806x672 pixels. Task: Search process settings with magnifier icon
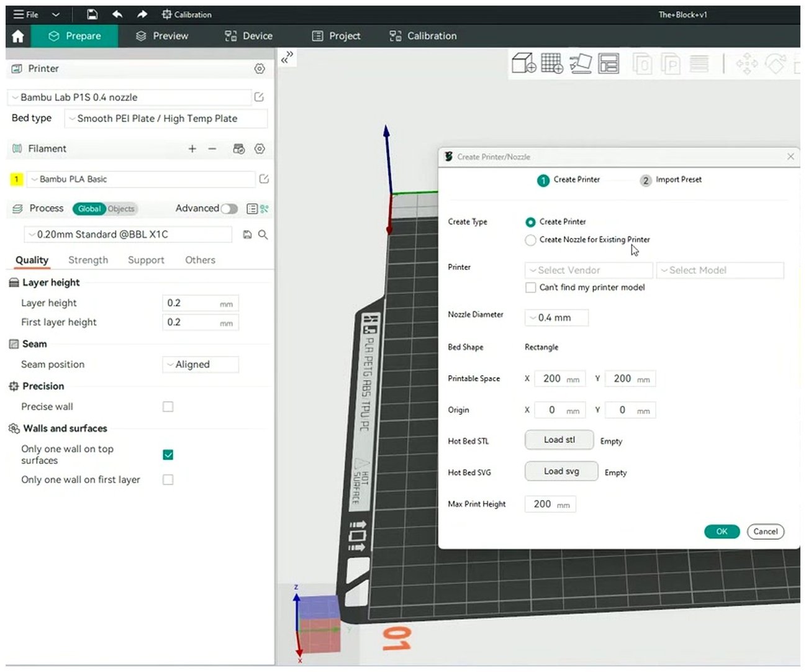[263, 235]
